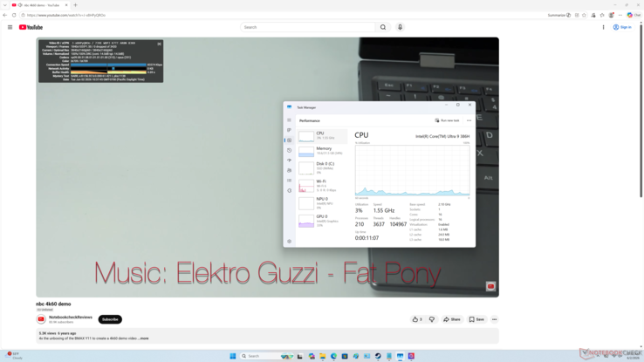Image resolution: width=644 pixels, height=362 pixels.
Task: Open the YouTube guide hamburger menu
Action: 10,27
